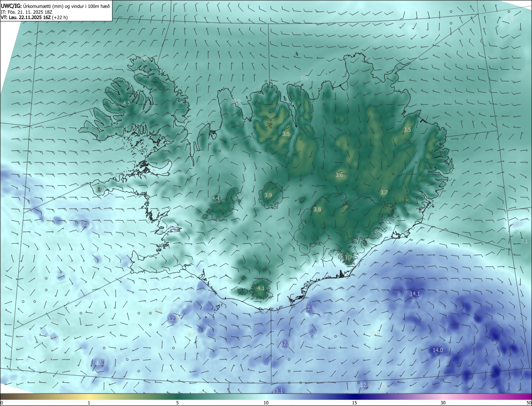This screenshot has width=532, height=406.
Task: Click the 14.1 precipitable water value
Action: click(415, 293)
